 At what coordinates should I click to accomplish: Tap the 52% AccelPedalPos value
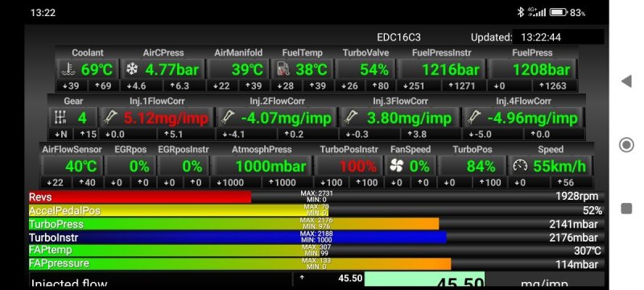(592, 211)
